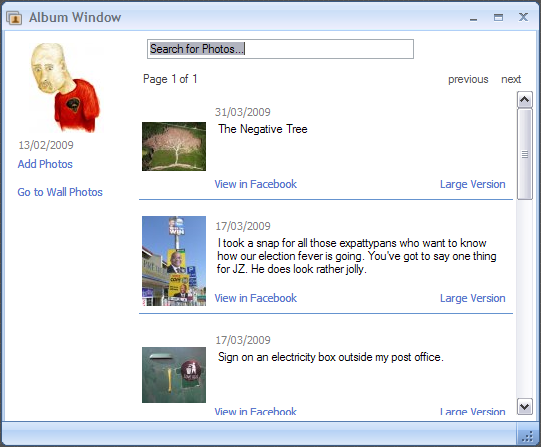The height and width of the screenshot is (447, 541).
Task: Open Go to Wall Photos link
Action: click(x=60, y=192)
